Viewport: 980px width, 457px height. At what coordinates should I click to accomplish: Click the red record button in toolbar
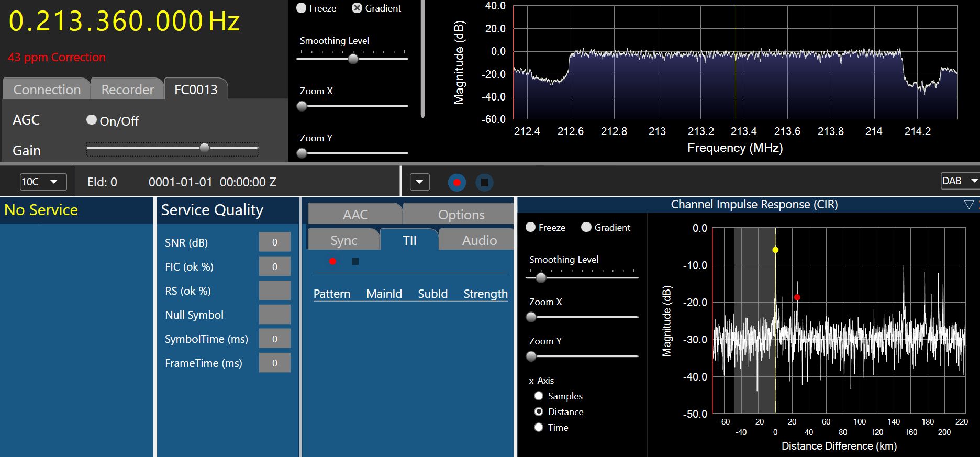point(457,183)
